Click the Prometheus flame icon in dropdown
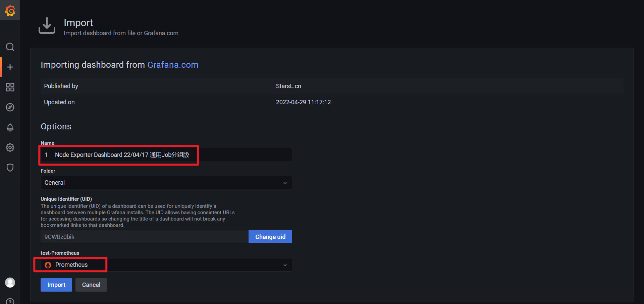Image resolution: width=644 pixels, height=304 pixels. 48,265
